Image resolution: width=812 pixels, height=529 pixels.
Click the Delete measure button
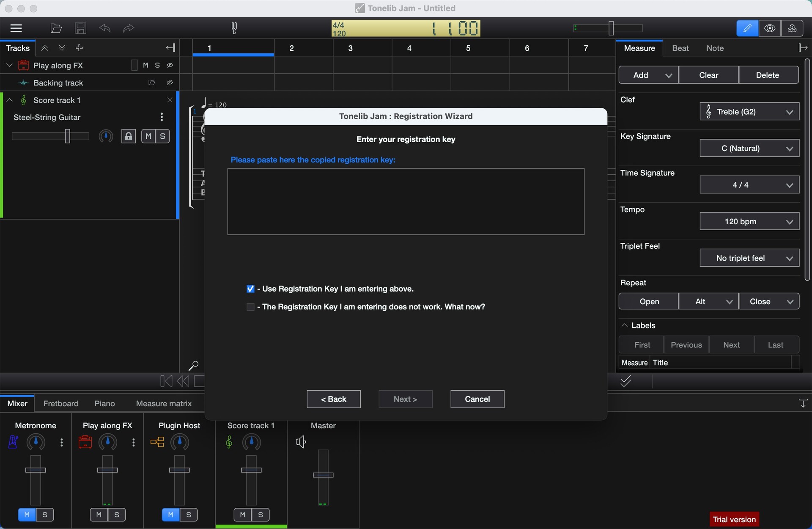(x=768, y=75)
